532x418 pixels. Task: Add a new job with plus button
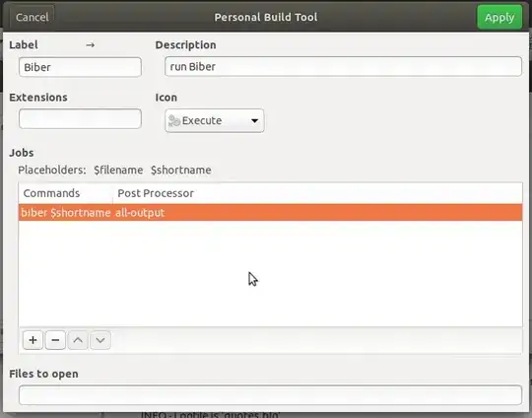pyautogui.click(x=33, y=340)
